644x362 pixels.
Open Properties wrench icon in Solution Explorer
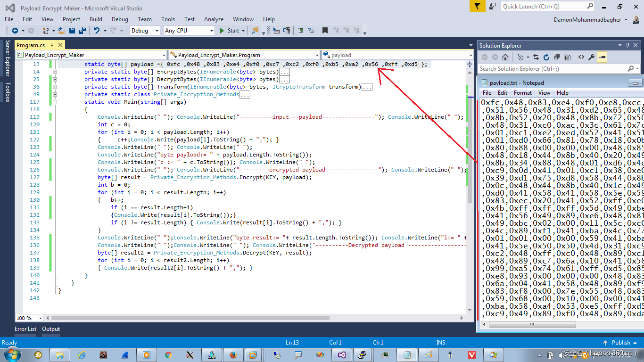tap(592, 57)
